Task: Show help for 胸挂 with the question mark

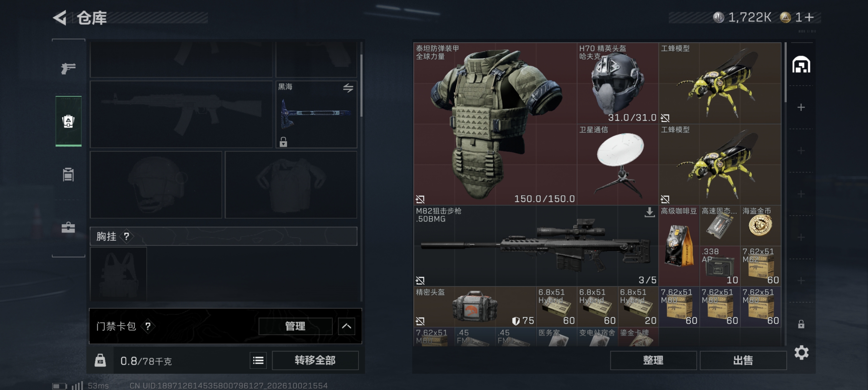Action: 127,236
